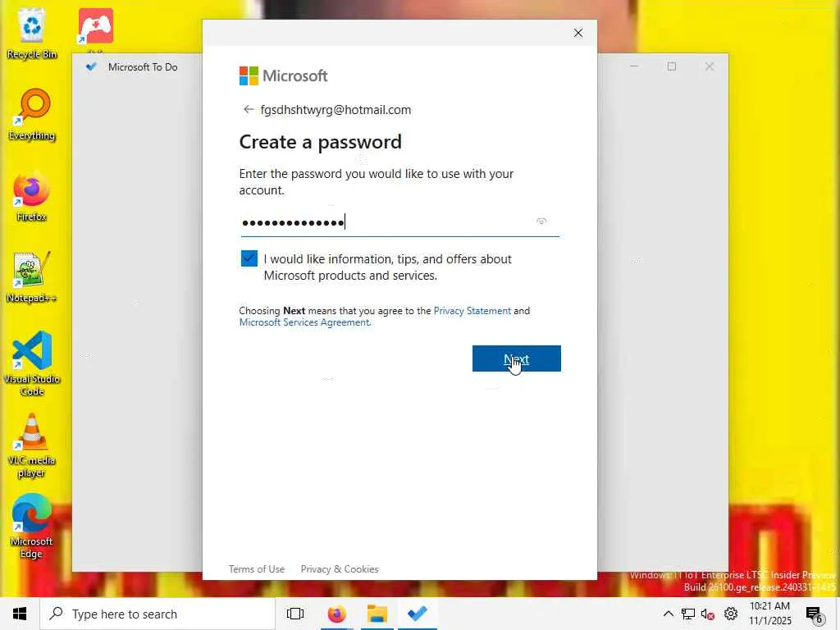Open Privacy & Cookies link

point(340,569)
